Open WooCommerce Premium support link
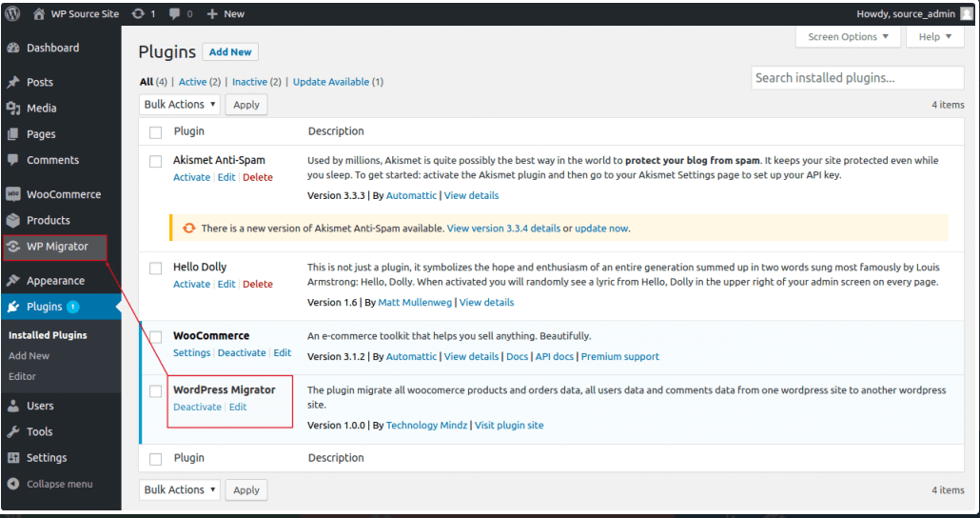Image resolution: width=980 pixels, height=518 pixels. click(620, 356)
